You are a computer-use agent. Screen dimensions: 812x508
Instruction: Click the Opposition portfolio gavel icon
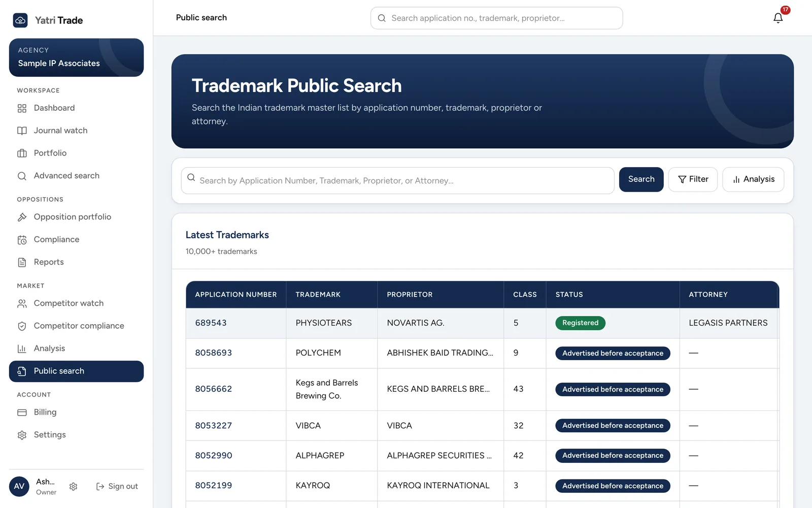pyautogui.click(x=22, y=217)
